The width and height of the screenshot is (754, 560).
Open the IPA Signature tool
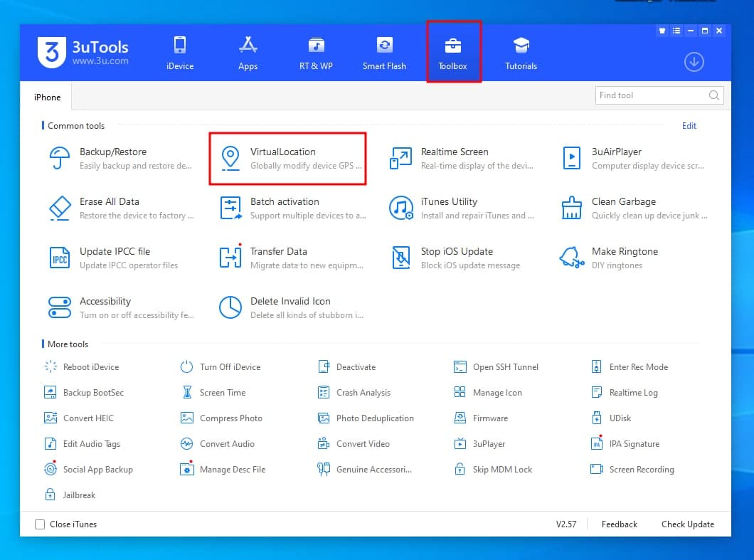coord(625,443)
